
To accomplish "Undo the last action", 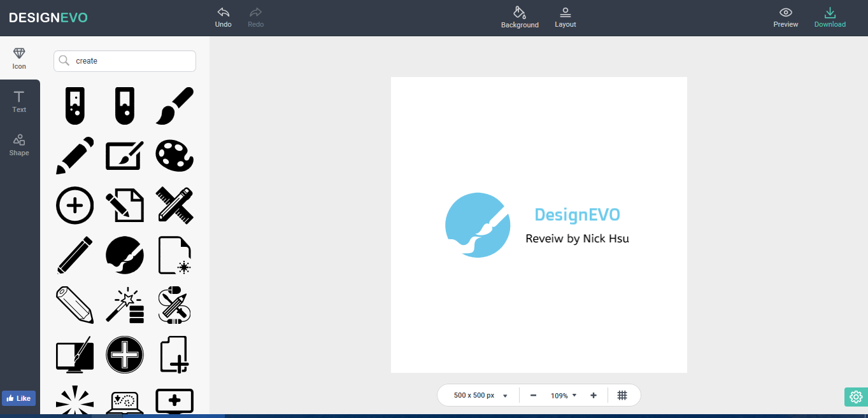I will pyautogui.click(x=223, y=18).
